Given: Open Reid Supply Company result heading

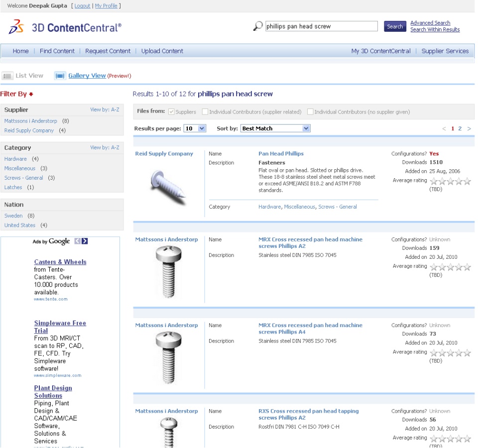Looking at the screenshot, I should point(164,154).
